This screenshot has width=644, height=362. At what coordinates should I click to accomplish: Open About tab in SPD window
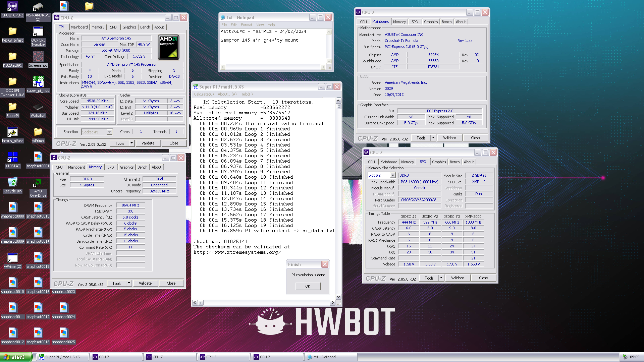[x=469, y=162]
